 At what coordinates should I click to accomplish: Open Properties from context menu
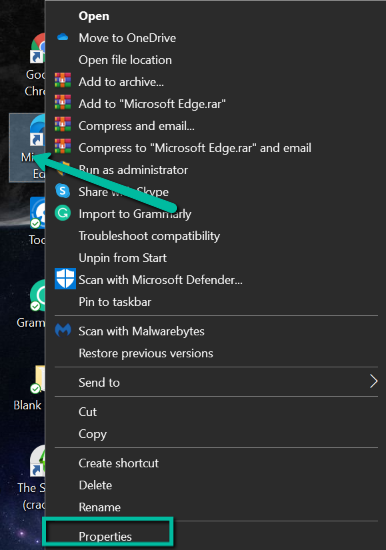[x=105, y=537]
